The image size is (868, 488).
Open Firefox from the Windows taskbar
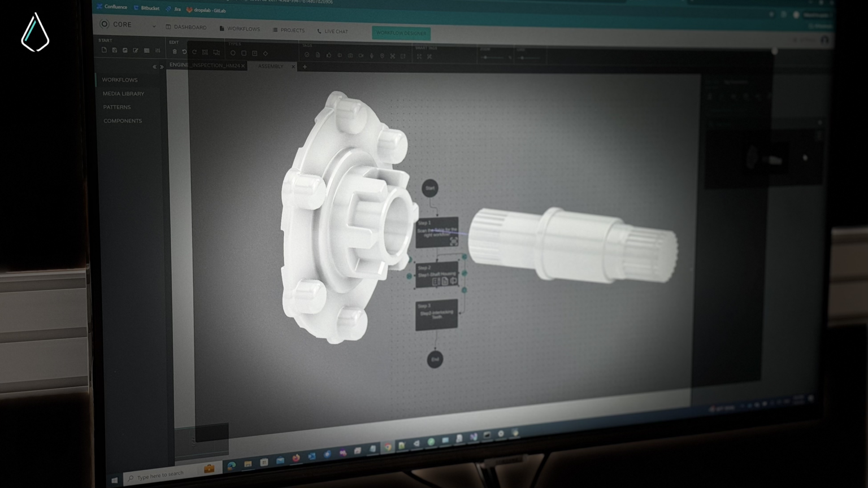click(296, 458)
